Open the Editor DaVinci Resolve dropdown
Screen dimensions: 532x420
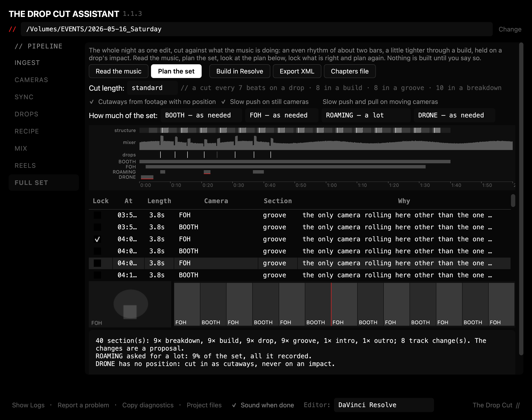tap(384, 405)
